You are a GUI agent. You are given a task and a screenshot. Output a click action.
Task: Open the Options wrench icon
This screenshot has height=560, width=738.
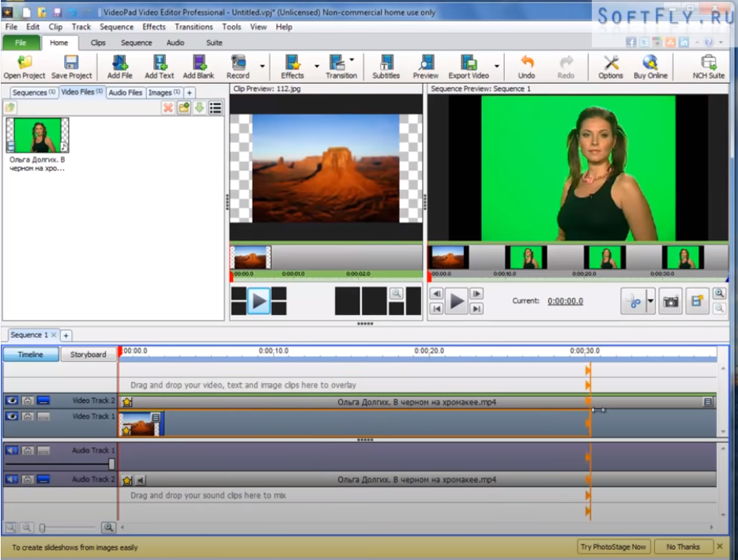[611, 67]
